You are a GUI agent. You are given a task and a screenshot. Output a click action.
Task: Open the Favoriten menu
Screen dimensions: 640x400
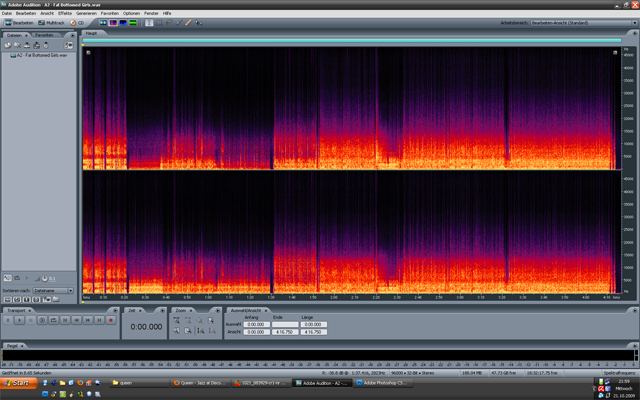coord(109,13)
